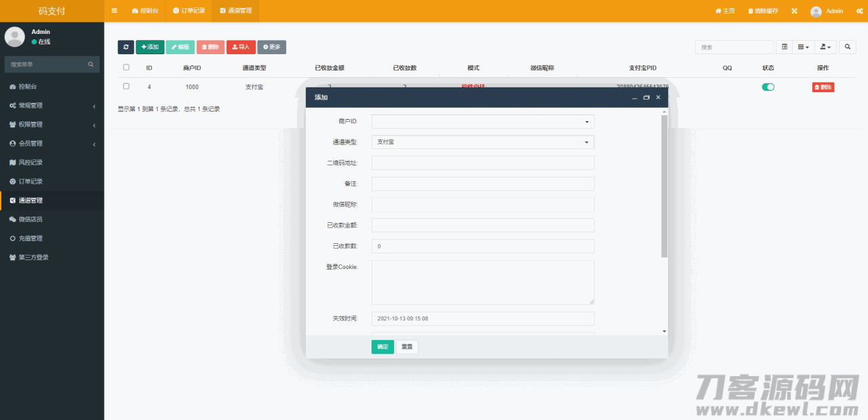Click the 二维码地址 input field
This screenshot has width=868, height=420.
click(482, 163)
